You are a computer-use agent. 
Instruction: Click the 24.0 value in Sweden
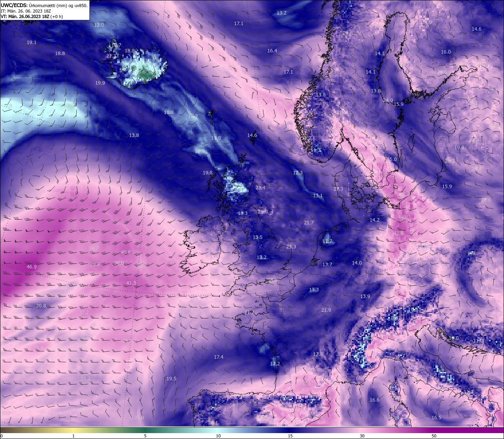tap(388, 101)
